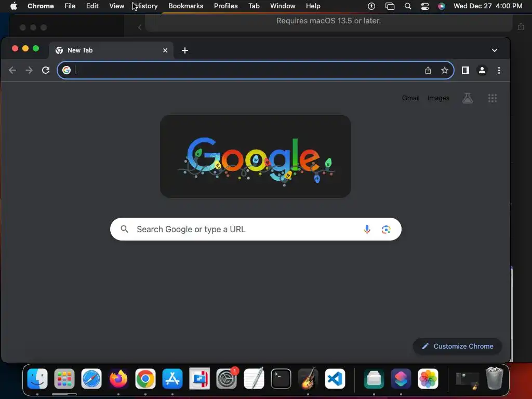Click the forward navigation arrow in Chrome
This screenshot has width=532, height=399.
point(29,70)
